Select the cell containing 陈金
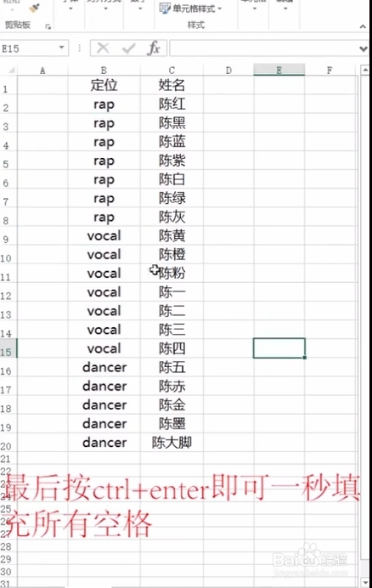Image resolution: width=372 pixels, height=588 pixels. coord(172,404)
